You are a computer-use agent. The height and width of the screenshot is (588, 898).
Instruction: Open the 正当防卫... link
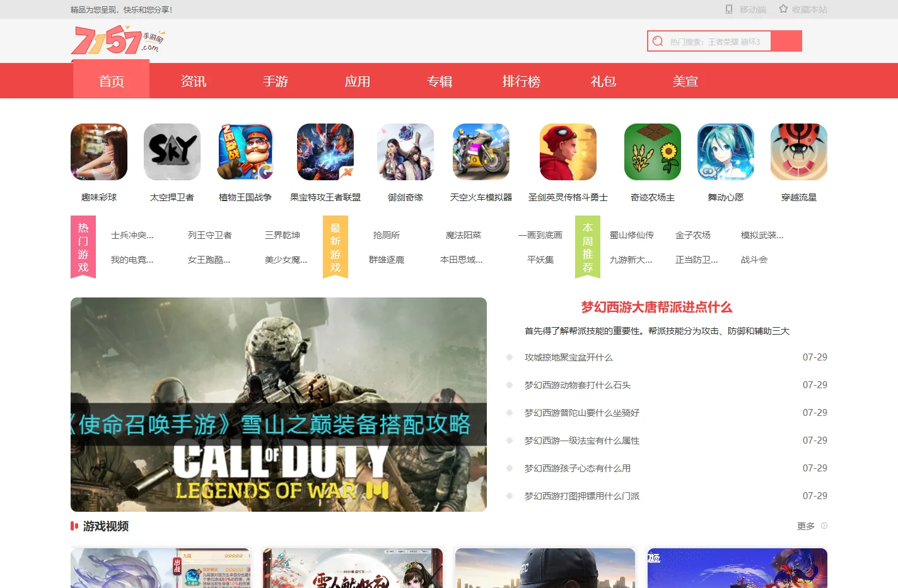pyautogui.click(x=697, y=260)
